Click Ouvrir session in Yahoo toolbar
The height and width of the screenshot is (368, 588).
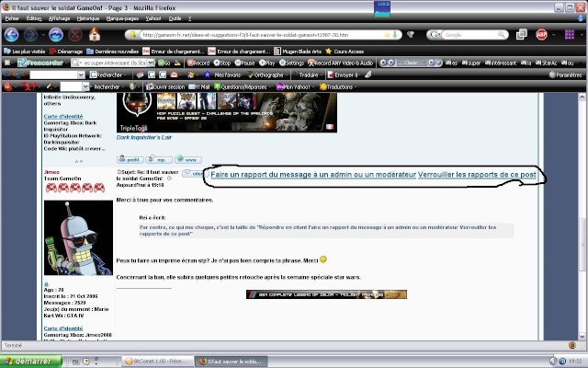165,87
